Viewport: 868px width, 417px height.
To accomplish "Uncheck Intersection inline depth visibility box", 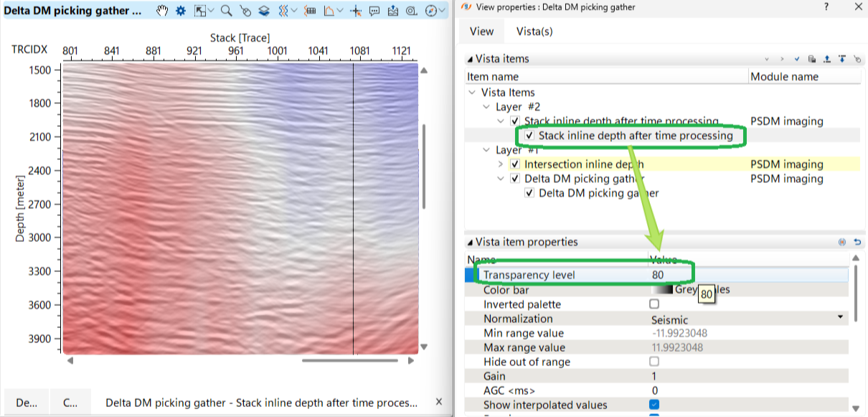I will point(515,164).
